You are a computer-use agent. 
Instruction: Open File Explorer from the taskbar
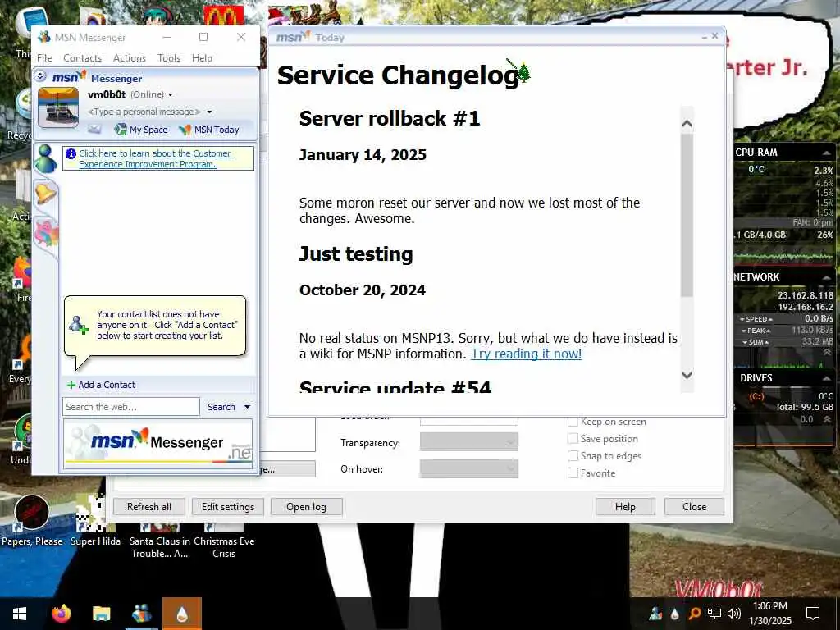pyautogui.click(x=101, y=614)
